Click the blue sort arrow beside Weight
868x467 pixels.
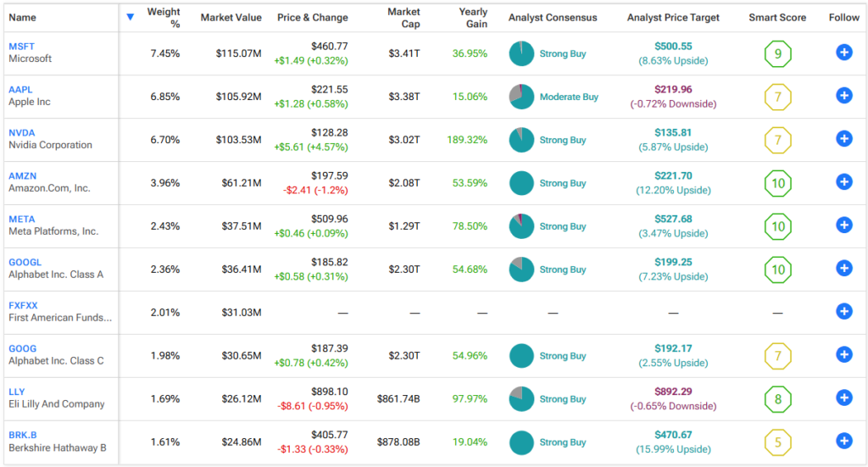(x=130, y=17)
